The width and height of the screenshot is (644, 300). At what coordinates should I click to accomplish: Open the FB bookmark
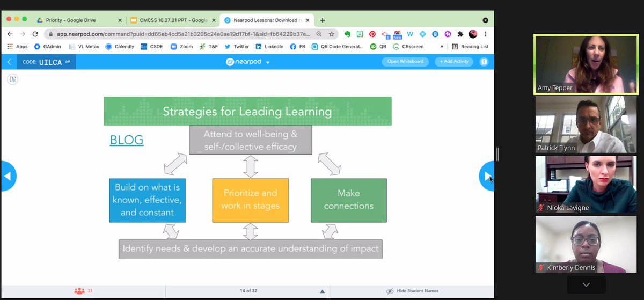click(x=298, y=47)
